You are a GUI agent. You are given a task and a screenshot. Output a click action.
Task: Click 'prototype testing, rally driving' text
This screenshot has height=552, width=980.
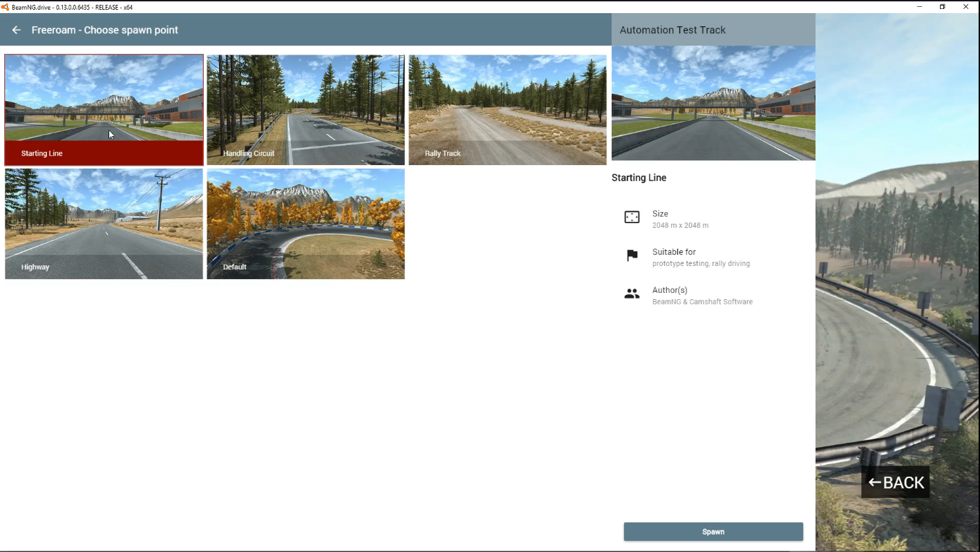click(701, 263)
